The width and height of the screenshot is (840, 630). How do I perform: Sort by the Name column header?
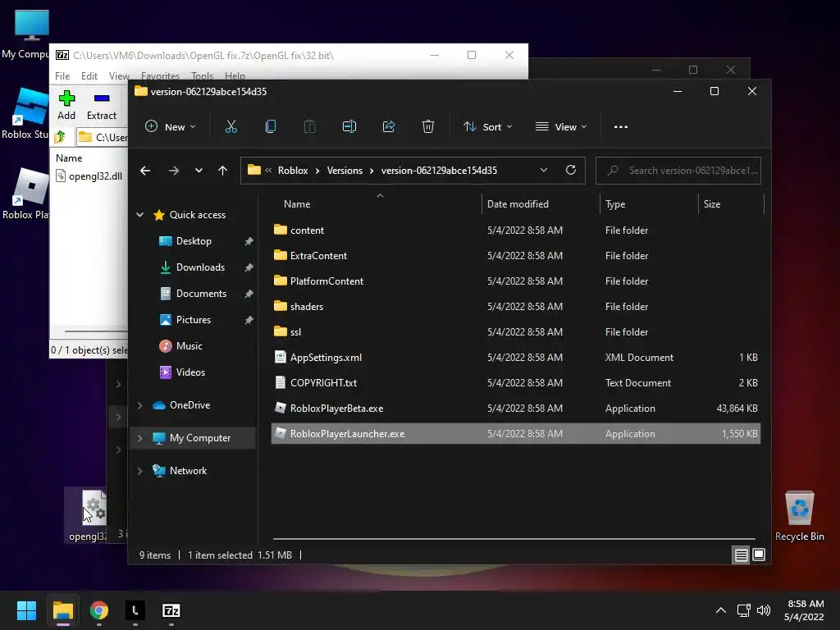pos(377,204)
